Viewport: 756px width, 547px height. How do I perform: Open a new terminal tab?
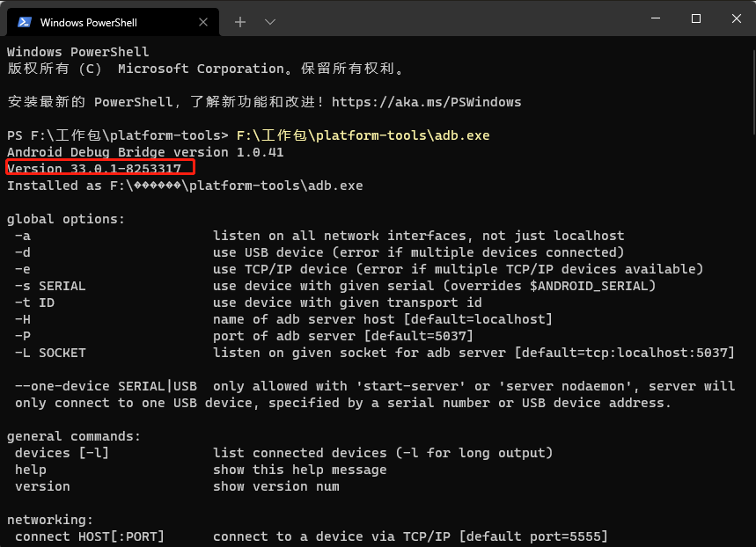pos(240,21)
